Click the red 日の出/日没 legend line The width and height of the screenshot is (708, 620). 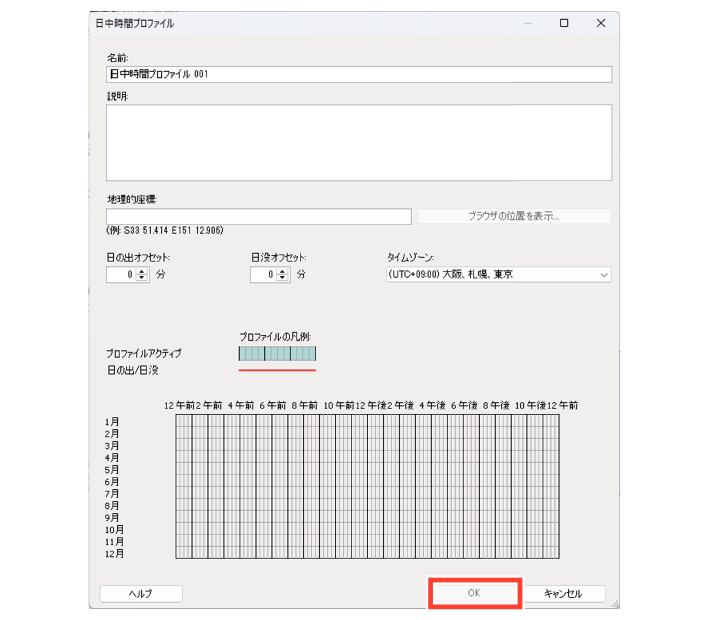(277, 370)
